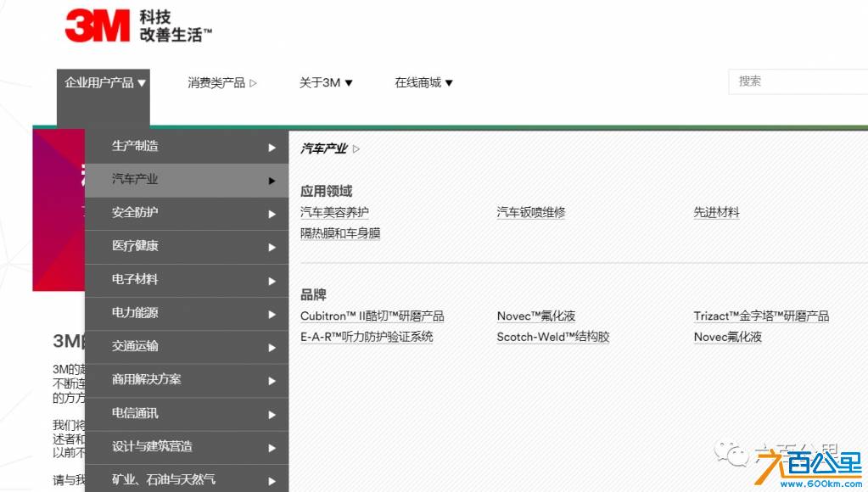
Task: Open the 汽车产业 heading link in panel
Action: (330, 148)
